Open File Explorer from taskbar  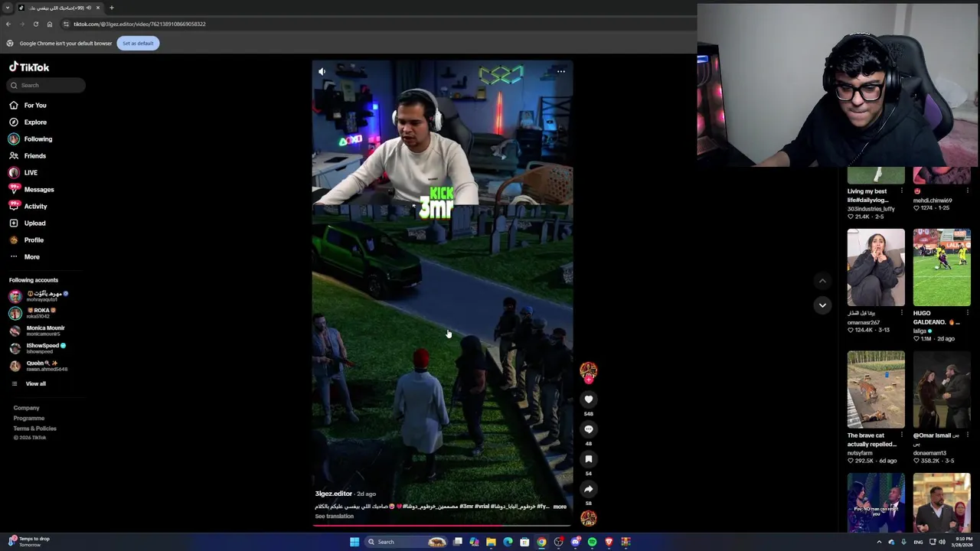(491, 542)
